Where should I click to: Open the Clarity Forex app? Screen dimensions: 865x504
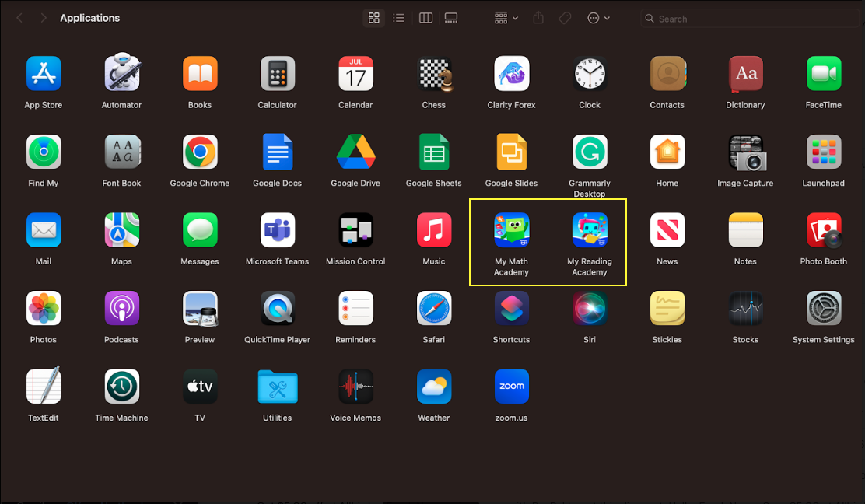point(511,73)
